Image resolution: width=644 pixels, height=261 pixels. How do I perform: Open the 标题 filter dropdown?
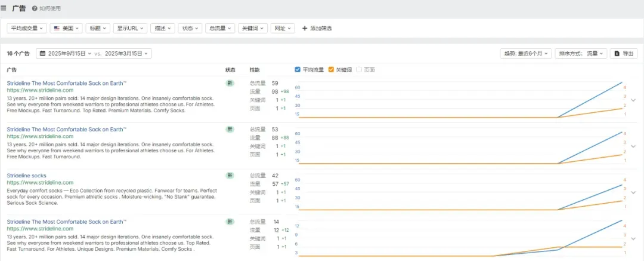98,29
